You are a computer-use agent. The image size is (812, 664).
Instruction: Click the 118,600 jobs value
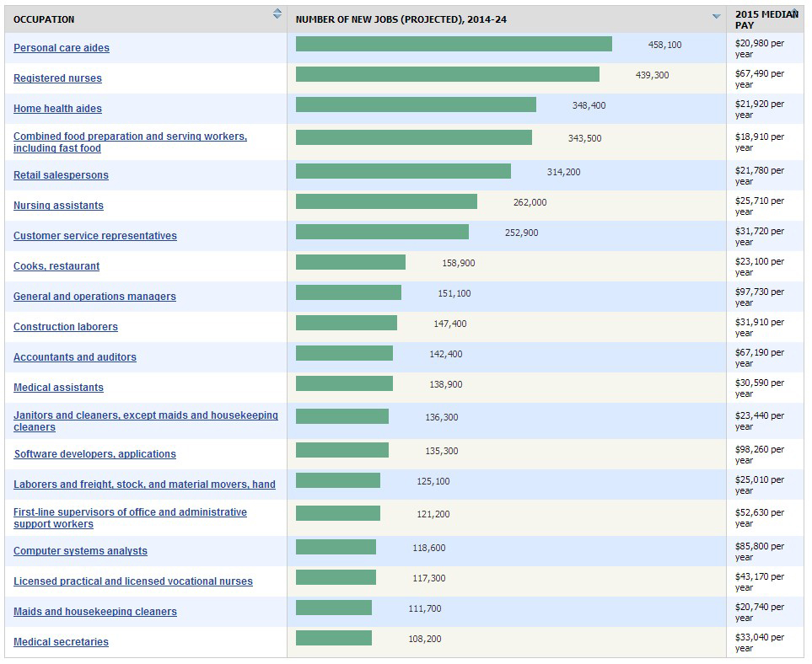click(x=429, y=548)
